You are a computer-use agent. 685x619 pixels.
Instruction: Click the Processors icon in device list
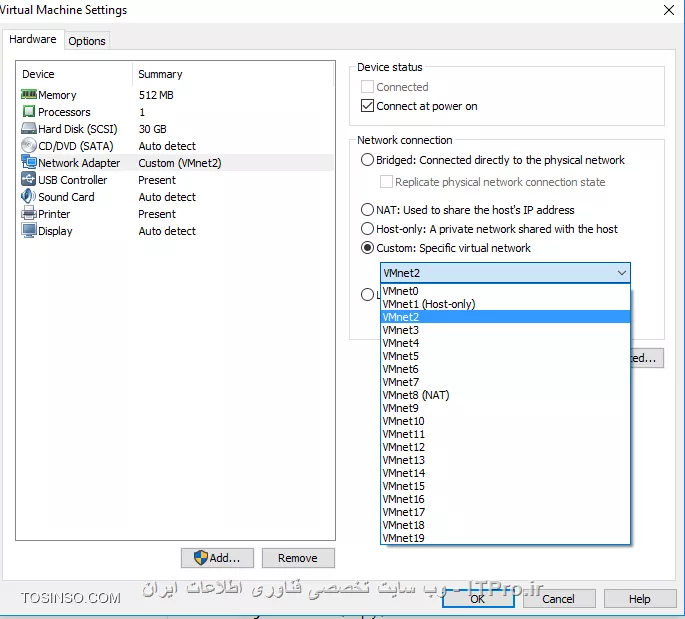[x=29, y=111]
